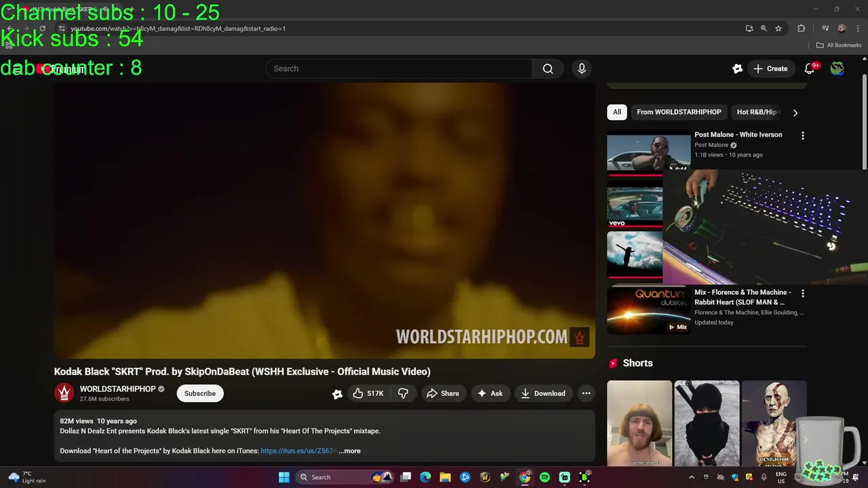Click the Chrome address bar URL
The width and height of the screenshot is (868, 488).
[178, 28]
